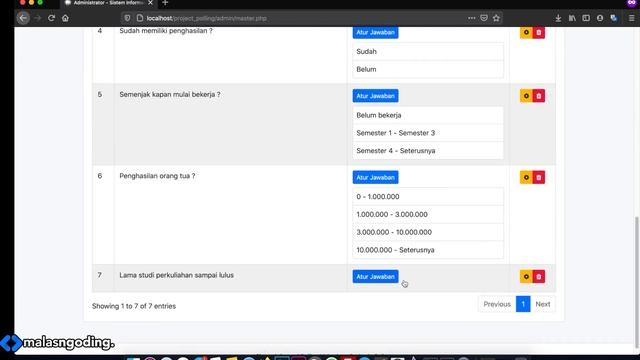Select the answer '1.000.000 - 3.000.000'
640x360 pixels.
[x=428, y=214]
